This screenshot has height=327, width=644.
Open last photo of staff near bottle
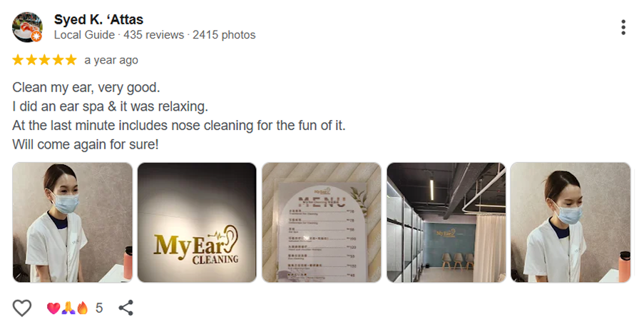(x=571, y=223)
